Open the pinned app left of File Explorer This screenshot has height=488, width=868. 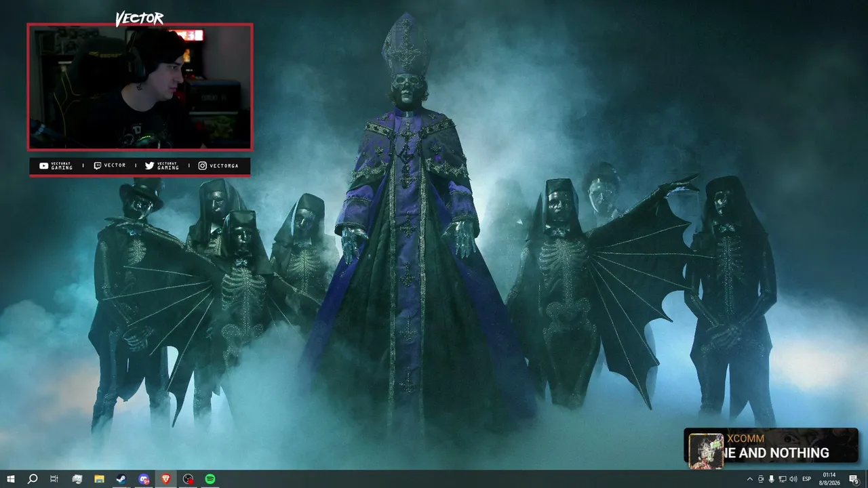point(77,479)
